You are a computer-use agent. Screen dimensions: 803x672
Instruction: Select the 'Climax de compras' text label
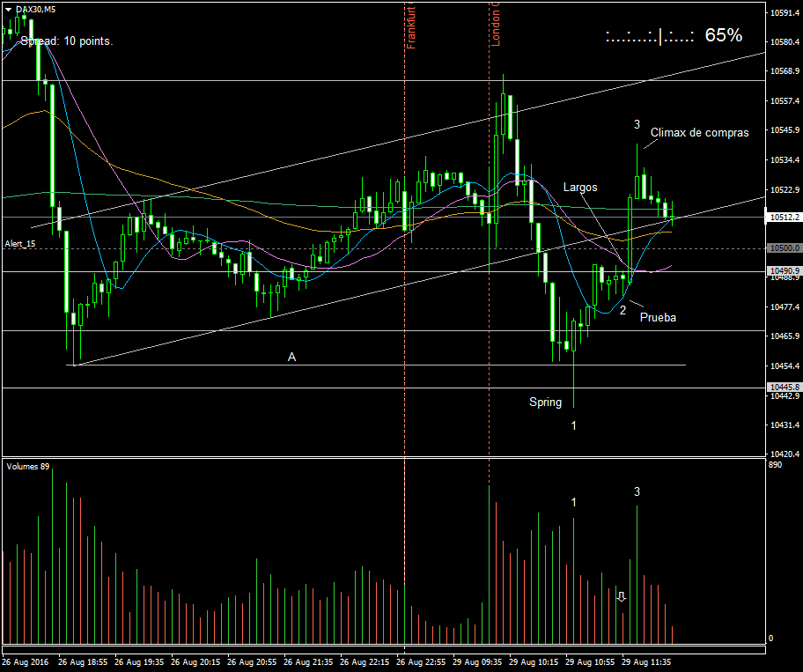coord(699,133)
